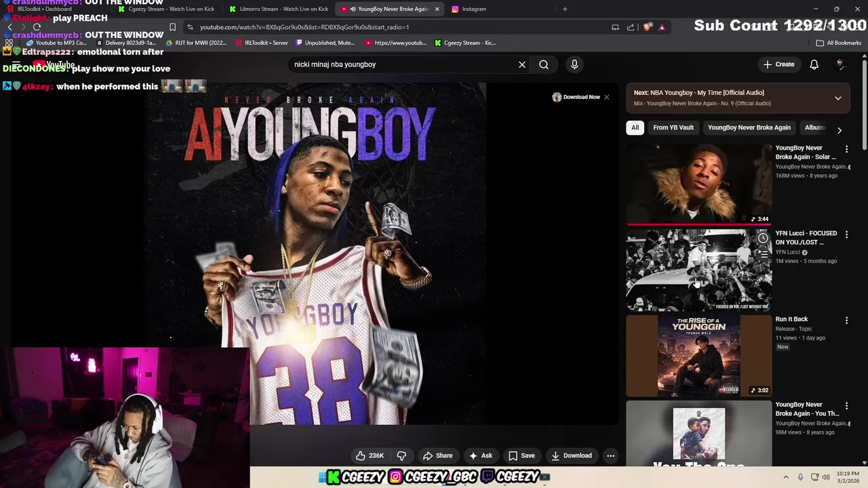Open options menu for You The One video
Image resolution: width=868 pixels, height=488 pixels.
[846, 405]
